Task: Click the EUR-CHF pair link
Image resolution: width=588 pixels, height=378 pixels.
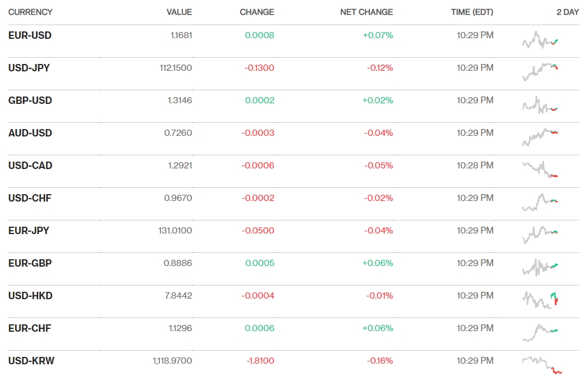Action: [x=30, y=328]
